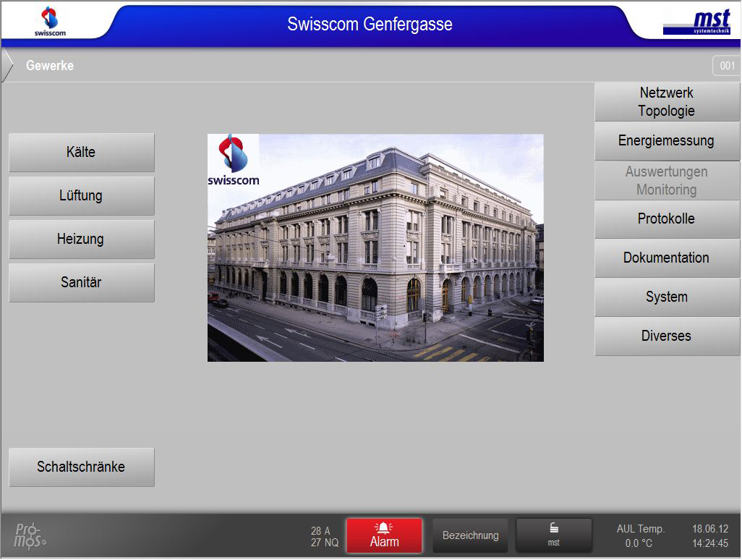Click the Swisscom logo in the header
Screen dimensions: 742x560
point(50,22)
